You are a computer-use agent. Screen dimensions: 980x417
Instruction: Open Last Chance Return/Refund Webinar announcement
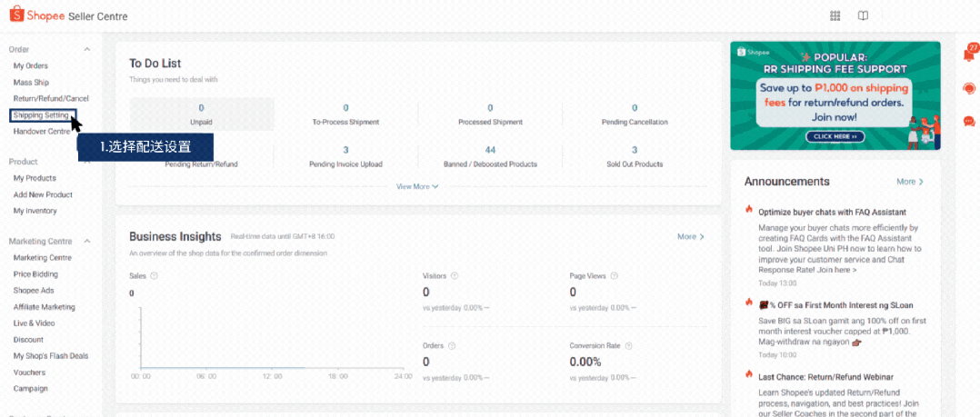point(825,377)
